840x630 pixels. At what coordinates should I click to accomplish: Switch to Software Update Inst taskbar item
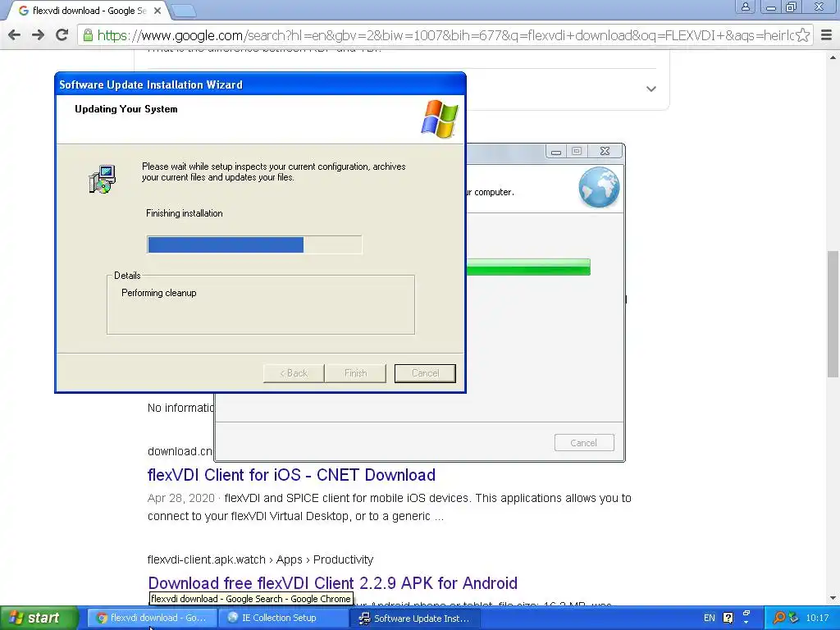pyautogui.click(x=415, y=619)
